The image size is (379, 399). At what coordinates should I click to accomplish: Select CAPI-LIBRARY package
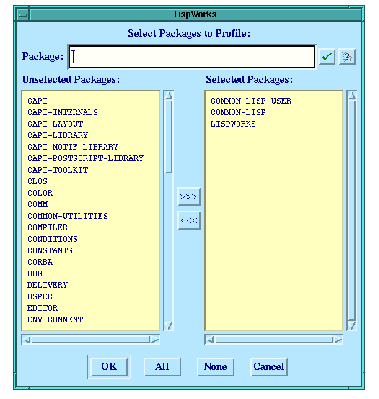[x=58, y=135]
